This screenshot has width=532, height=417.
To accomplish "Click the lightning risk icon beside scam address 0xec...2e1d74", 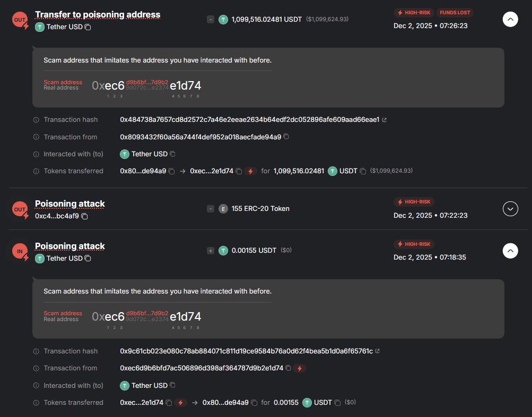I will click(250, 171).
